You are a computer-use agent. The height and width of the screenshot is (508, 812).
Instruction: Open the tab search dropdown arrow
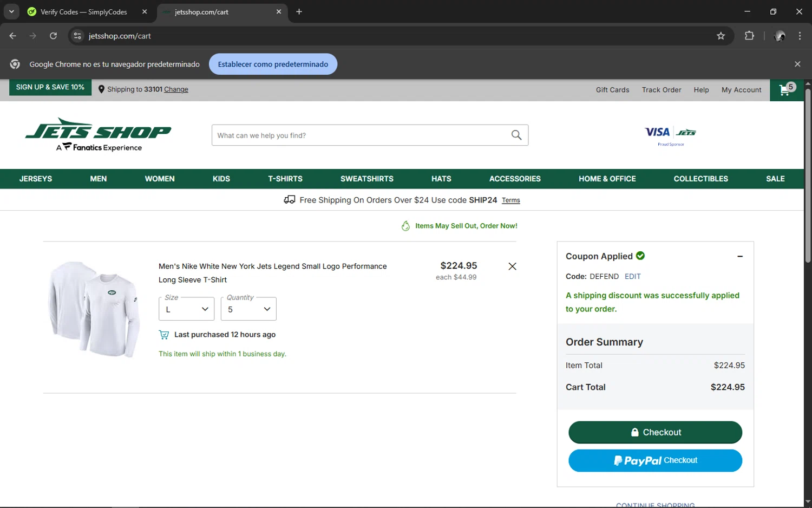coord(11,12)
